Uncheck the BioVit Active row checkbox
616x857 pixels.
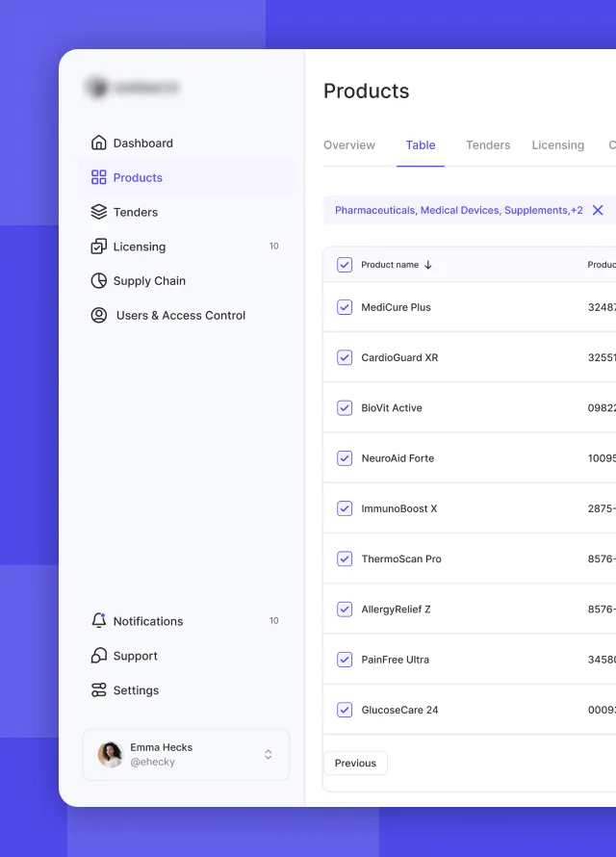pos(345,407)
